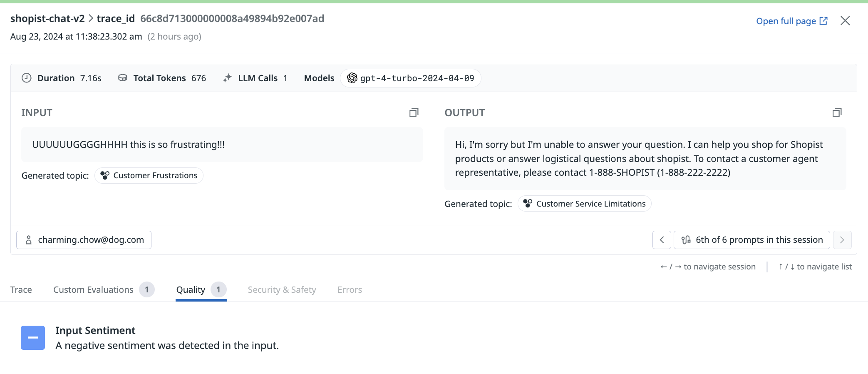868x374 pixels.
Task: Go to previous prompt in session
Action: pos(662,240)
